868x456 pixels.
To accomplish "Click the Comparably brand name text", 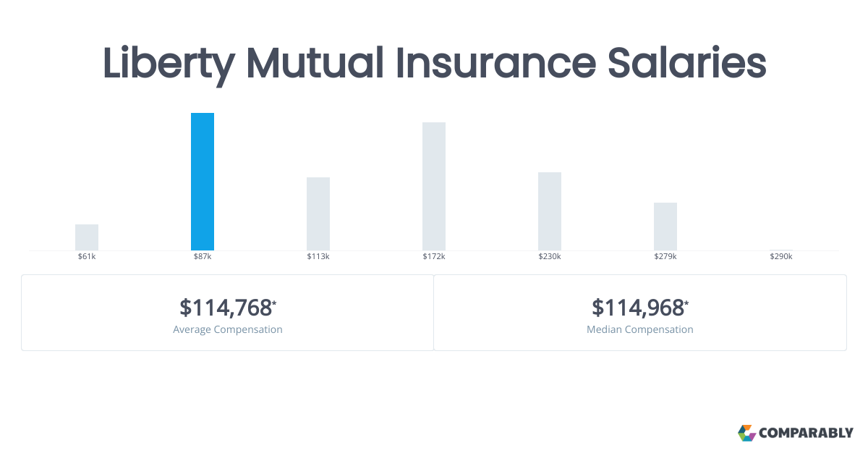I will click(x=806, y=434).
